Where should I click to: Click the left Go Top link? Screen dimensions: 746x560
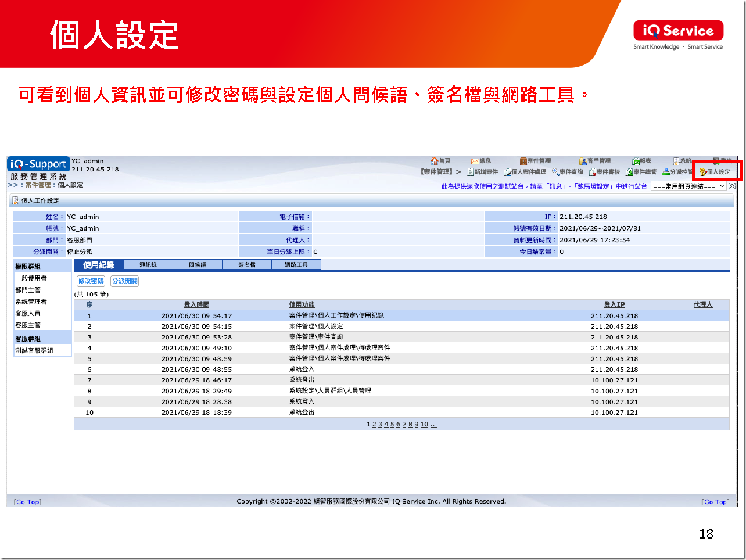[x=28, y=502]
